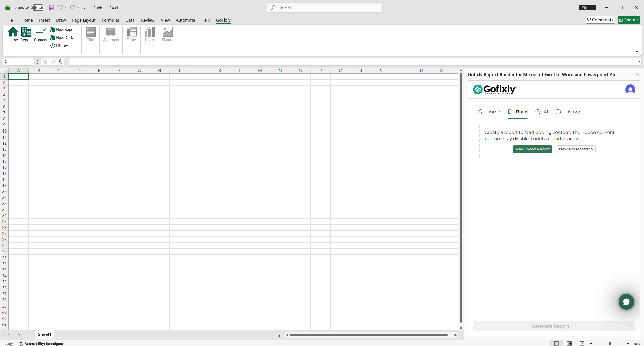Open the Comments button
Image resolution: width=644 pixels, height=346 pixels.
(600, 20)
